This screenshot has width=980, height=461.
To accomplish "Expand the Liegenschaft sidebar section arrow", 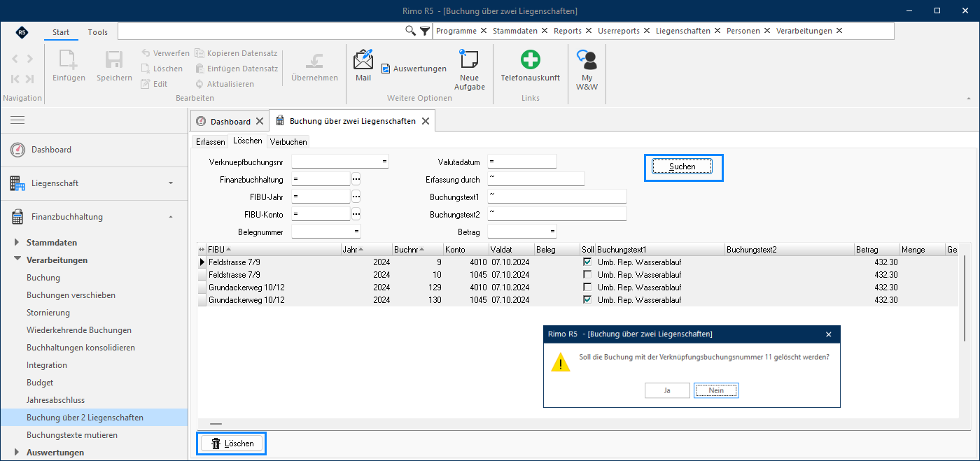I will 171,183.
